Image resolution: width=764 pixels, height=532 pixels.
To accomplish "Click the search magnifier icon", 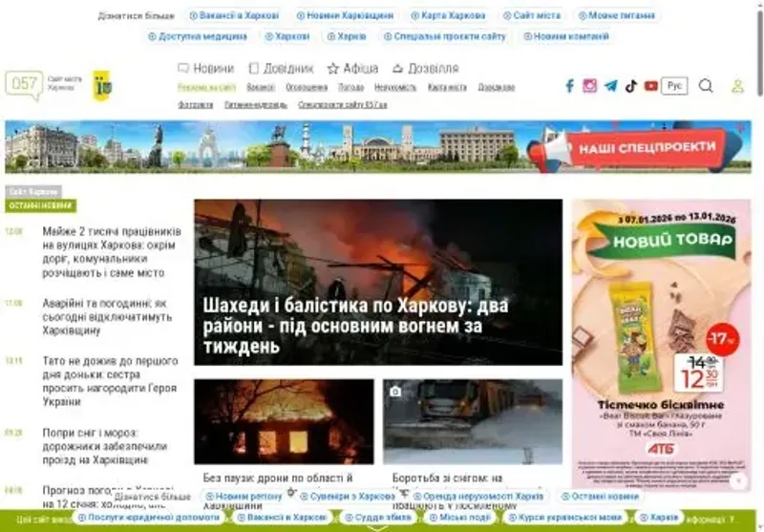I will [706, 86].
